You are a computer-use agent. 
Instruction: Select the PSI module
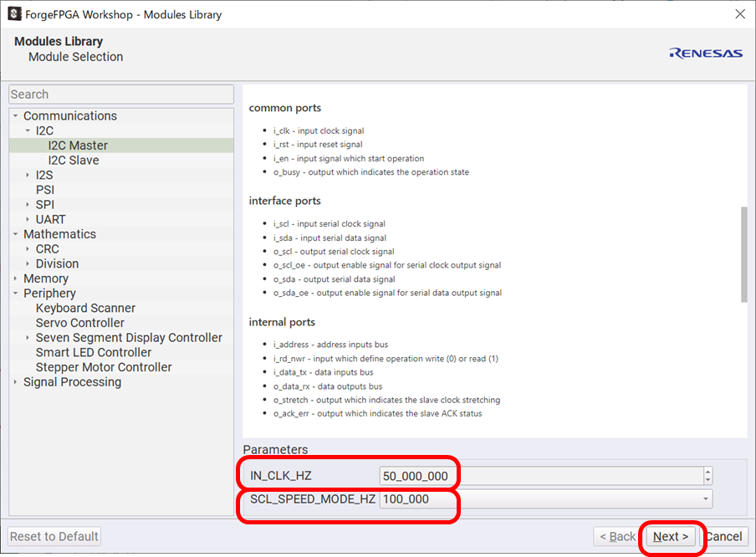45,190
